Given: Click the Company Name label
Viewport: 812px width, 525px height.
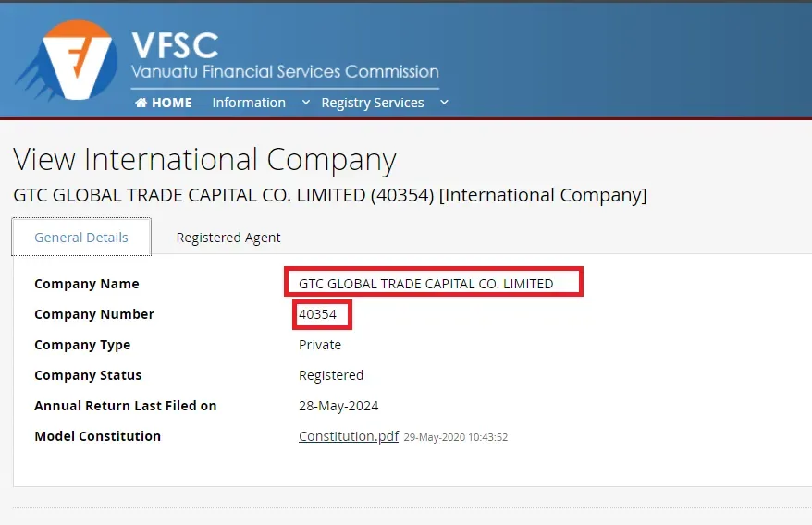Looking at the screenshot, I should coord(87,284).
